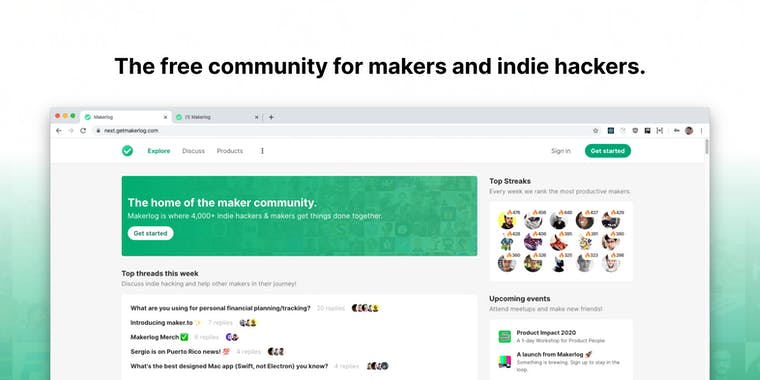Click the white Get started button on the green banner

[x=151, y=233]
